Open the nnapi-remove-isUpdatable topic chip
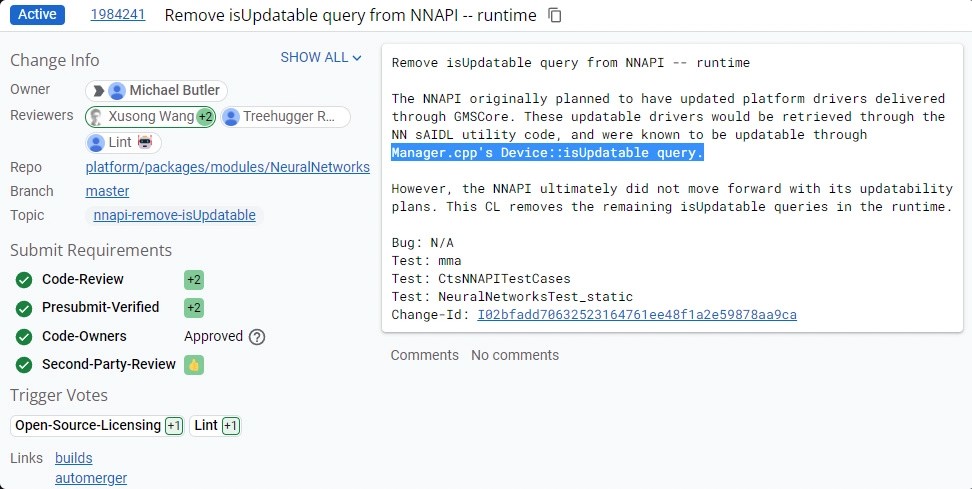The image size is (972, 489). point(174,215)
